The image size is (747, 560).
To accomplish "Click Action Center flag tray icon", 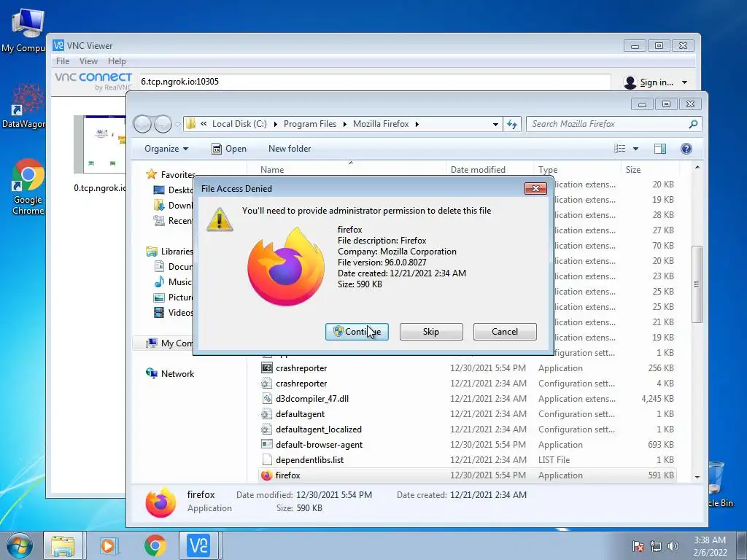I will [x=638, y=546].
